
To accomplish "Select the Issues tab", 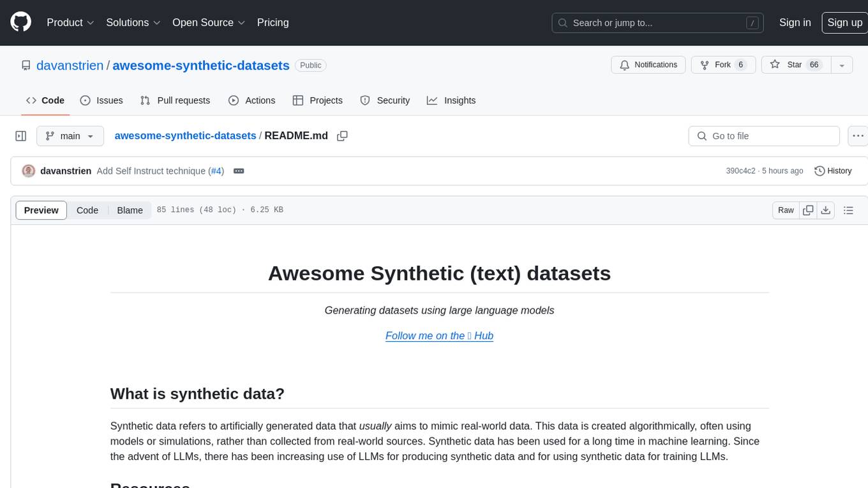I will point(101,100).
